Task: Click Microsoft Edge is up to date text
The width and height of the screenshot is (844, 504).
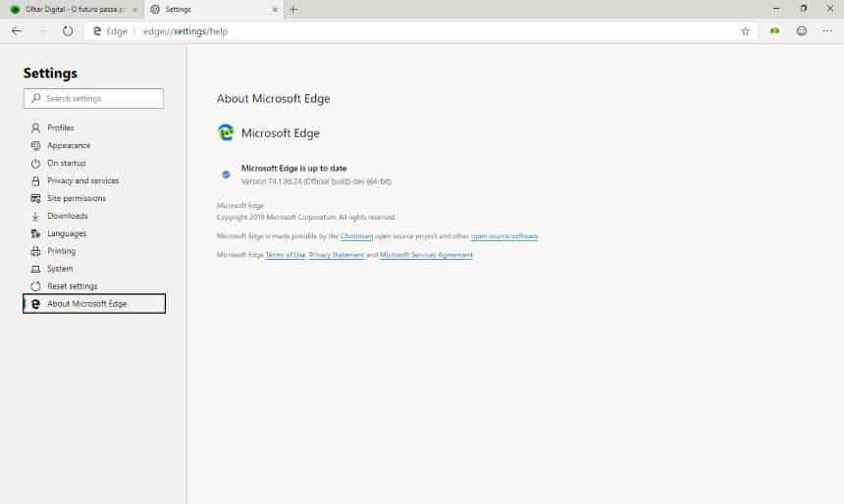Action: pos(293,169)
